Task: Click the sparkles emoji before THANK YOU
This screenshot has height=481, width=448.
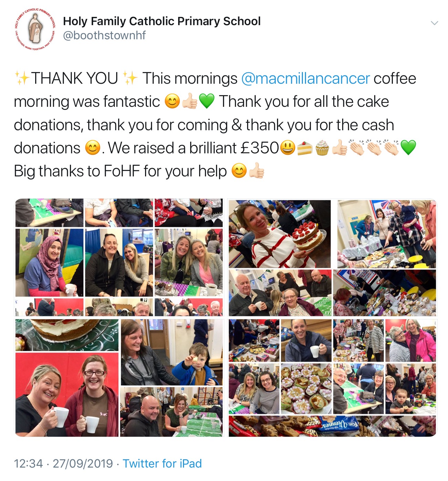Action: [x=22, y=78]
